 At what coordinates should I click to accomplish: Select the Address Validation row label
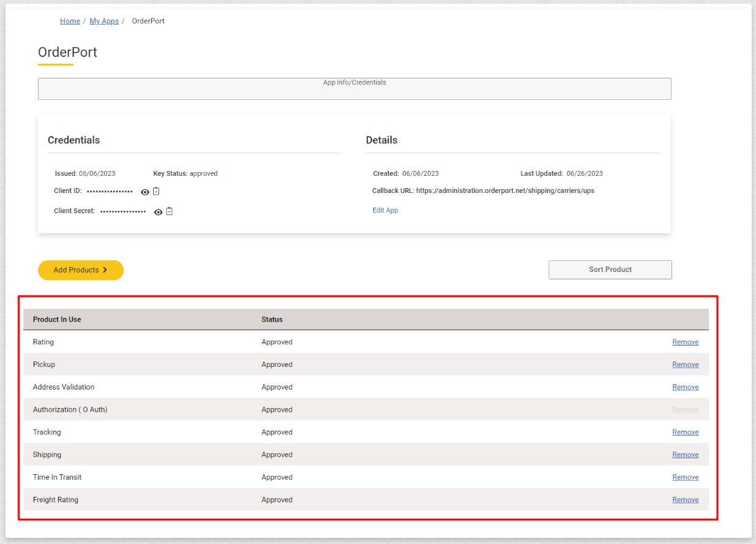(64, 387)
